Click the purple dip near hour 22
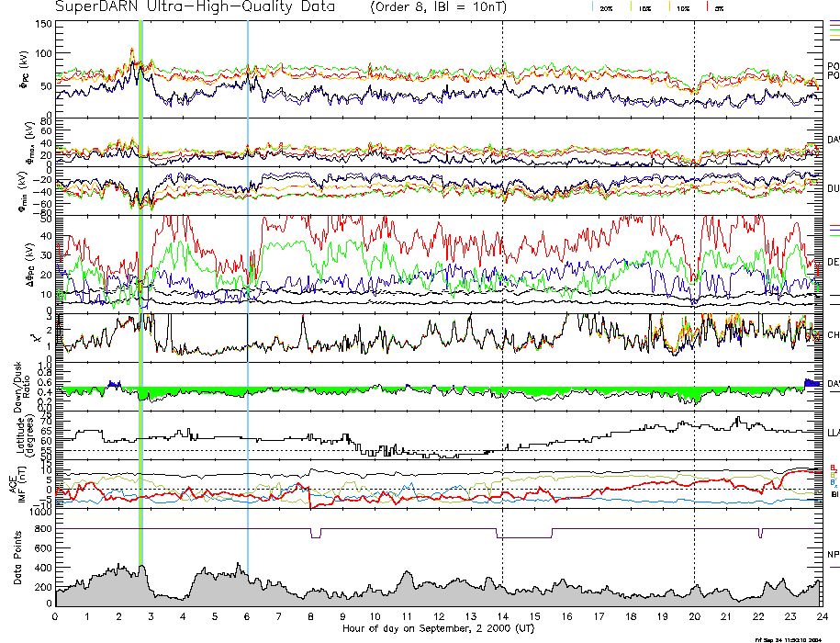The image size is (840, 643). pos(760,534)
